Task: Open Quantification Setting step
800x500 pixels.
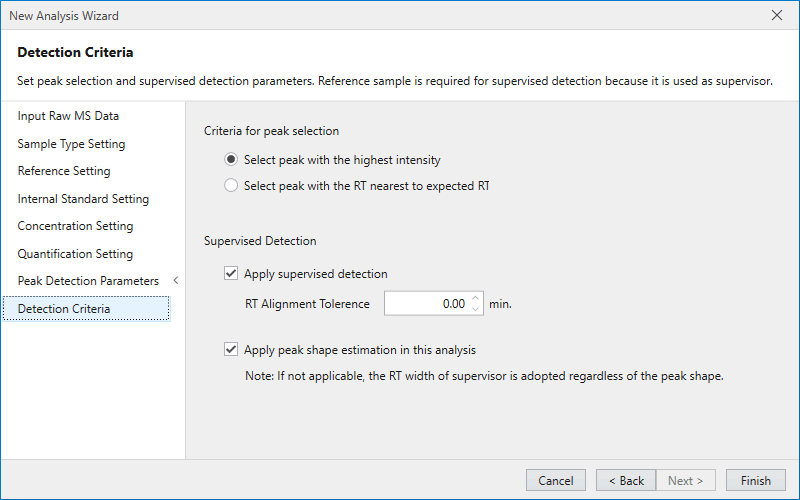Action: click(75, 254)
